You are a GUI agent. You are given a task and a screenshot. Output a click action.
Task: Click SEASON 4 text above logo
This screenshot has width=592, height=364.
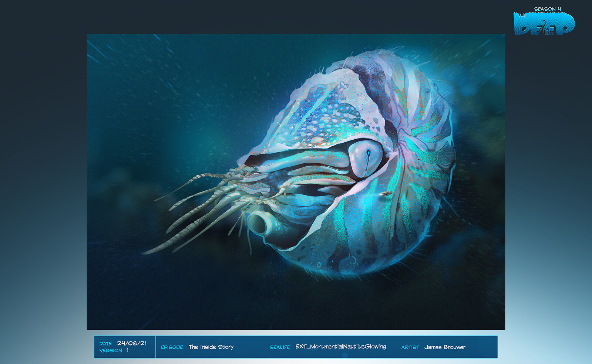point(548,9)
